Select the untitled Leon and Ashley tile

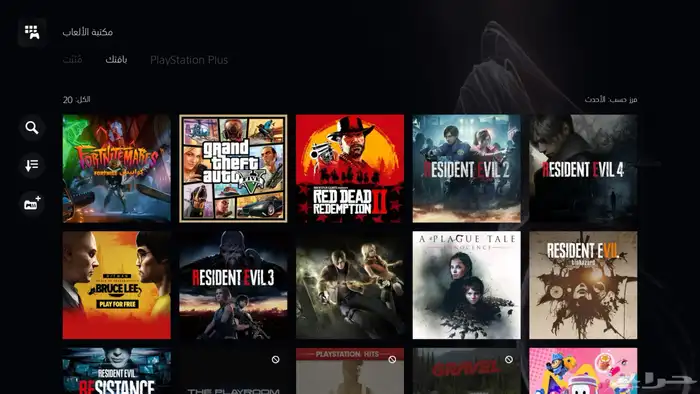tap(350, 285)
